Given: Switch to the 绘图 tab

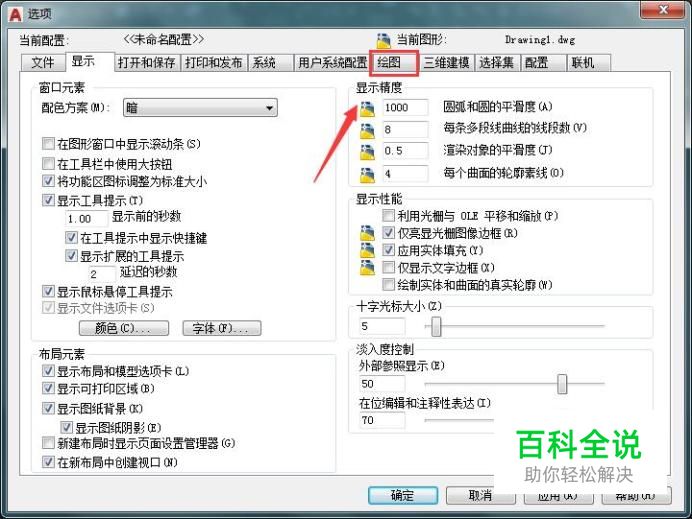Looking at the screenshot, I should click(x=393, y=63).
